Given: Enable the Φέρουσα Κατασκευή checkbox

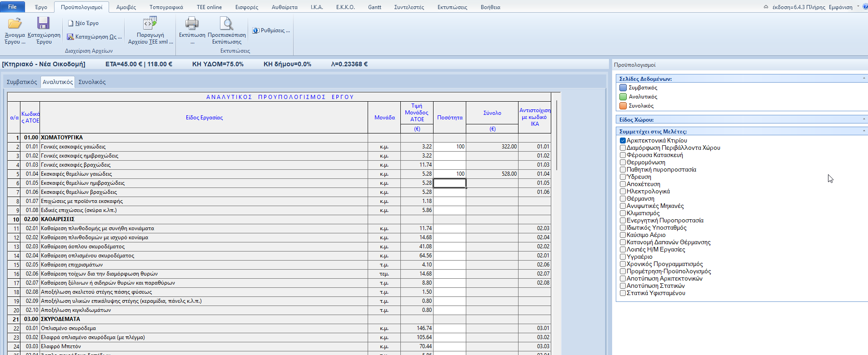Looking at the screenshot, I should pyautogui.click(x=623, y=155).
